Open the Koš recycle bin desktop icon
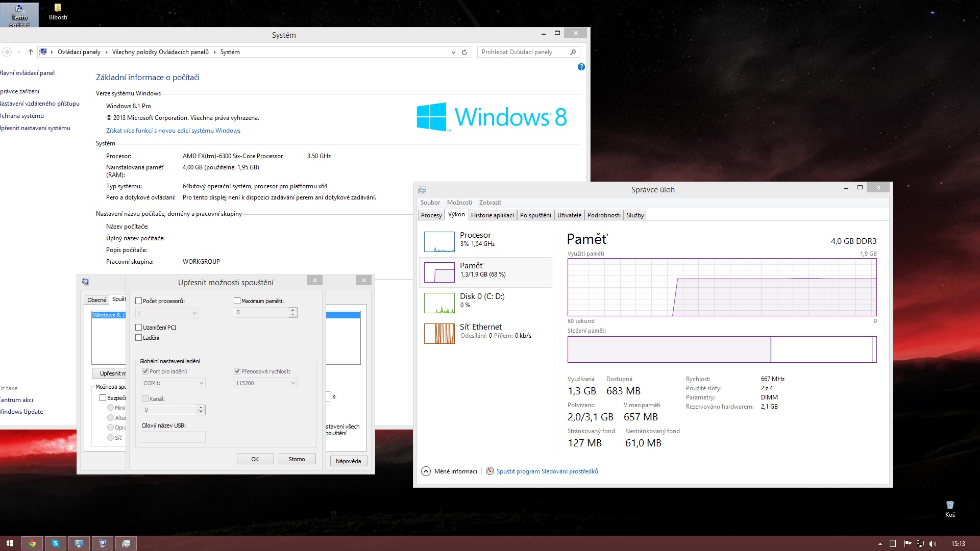 pyautogui.click(x=950, y=509)
